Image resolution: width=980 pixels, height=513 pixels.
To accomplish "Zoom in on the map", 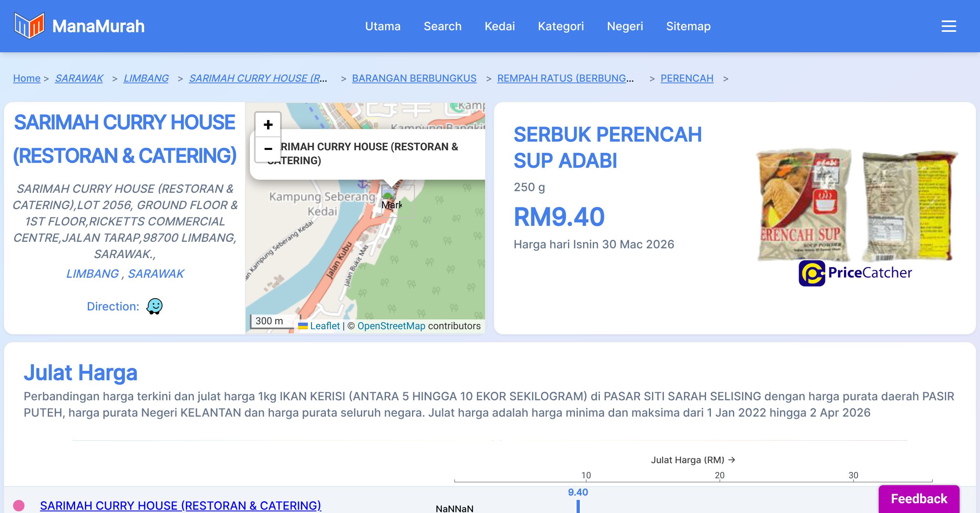I will pyautogui.click(x=268, y=125).
